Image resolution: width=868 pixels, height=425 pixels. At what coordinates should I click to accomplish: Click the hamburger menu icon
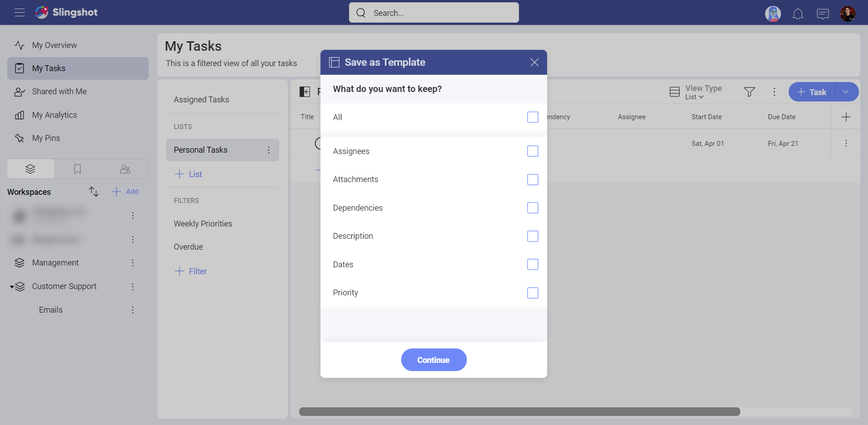pyautogui.click(x=19, y=12)
